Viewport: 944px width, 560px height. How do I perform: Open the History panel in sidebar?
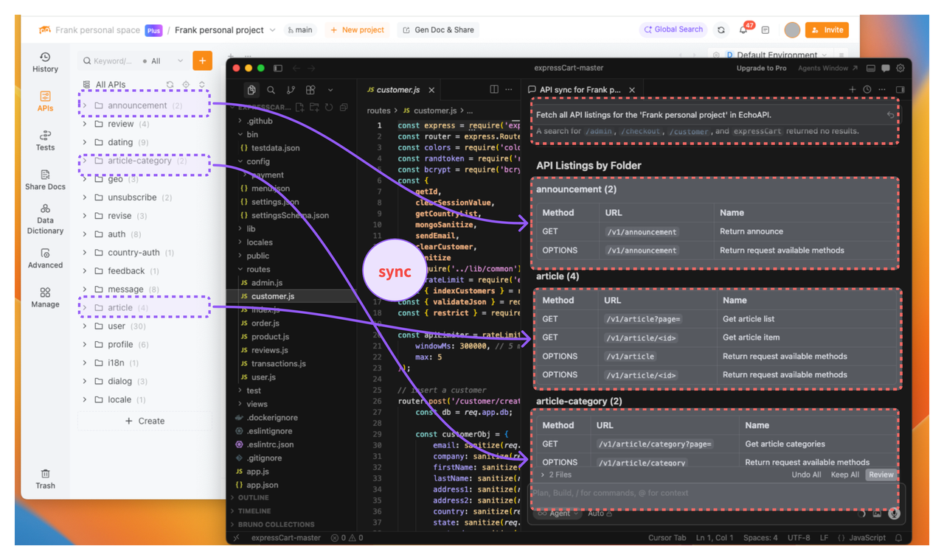pyautogui.click(x=45, y=62)
